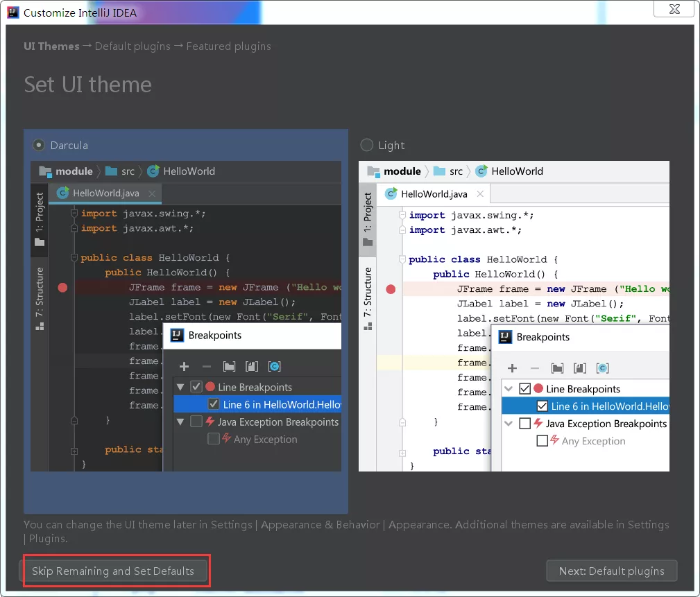The width and height of the screenshot is (700, 597).
Task: Open Structure tool window in Light preview
Action: click(x=368, y=298)
